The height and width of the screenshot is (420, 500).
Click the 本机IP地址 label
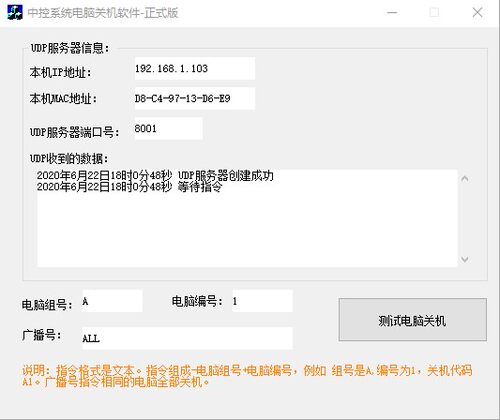click(x=60, y=72)
